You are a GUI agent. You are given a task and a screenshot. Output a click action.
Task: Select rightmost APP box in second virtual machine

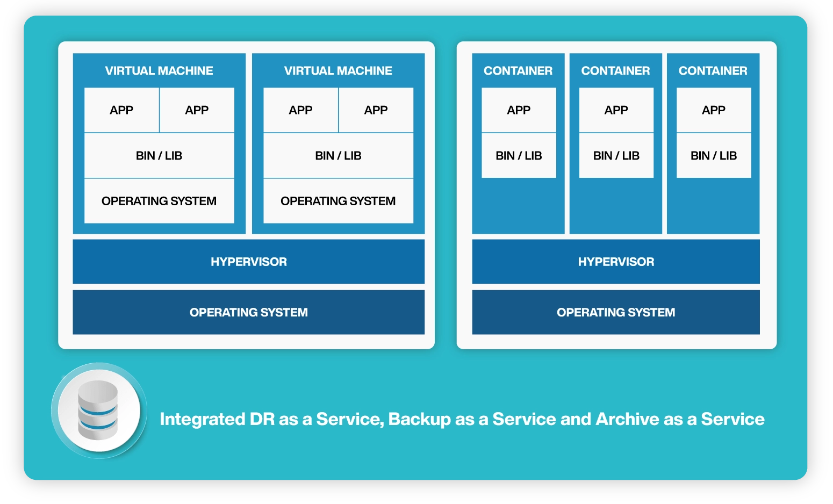pos(376,110)
